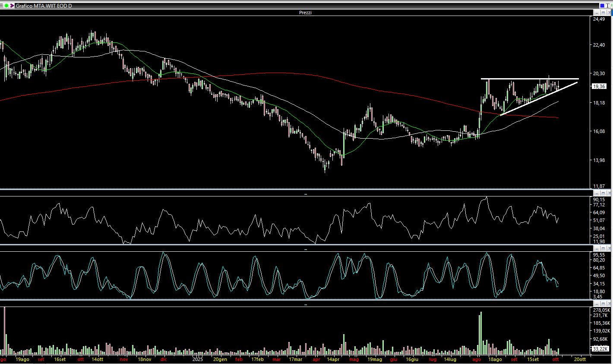Viewport: 613px width, 364px height.
Task: Click the Grafico MTA.WIIT EOD D title
Action: coord(44,6)
